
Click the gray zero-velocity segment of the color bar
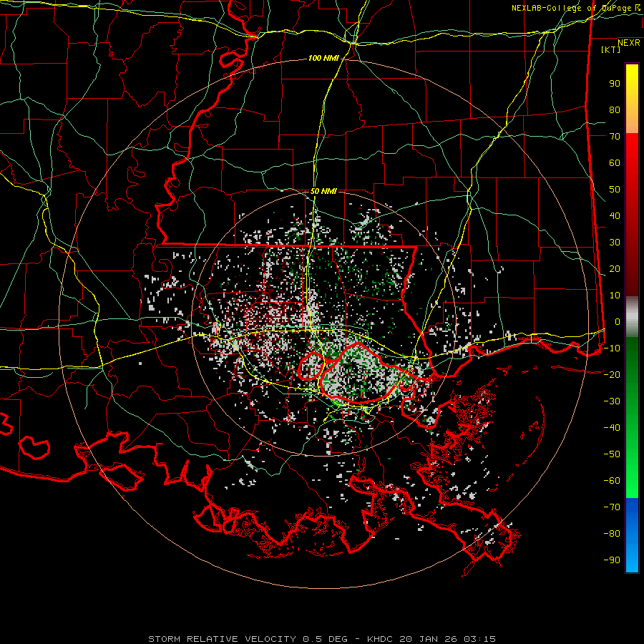point(632,317)
